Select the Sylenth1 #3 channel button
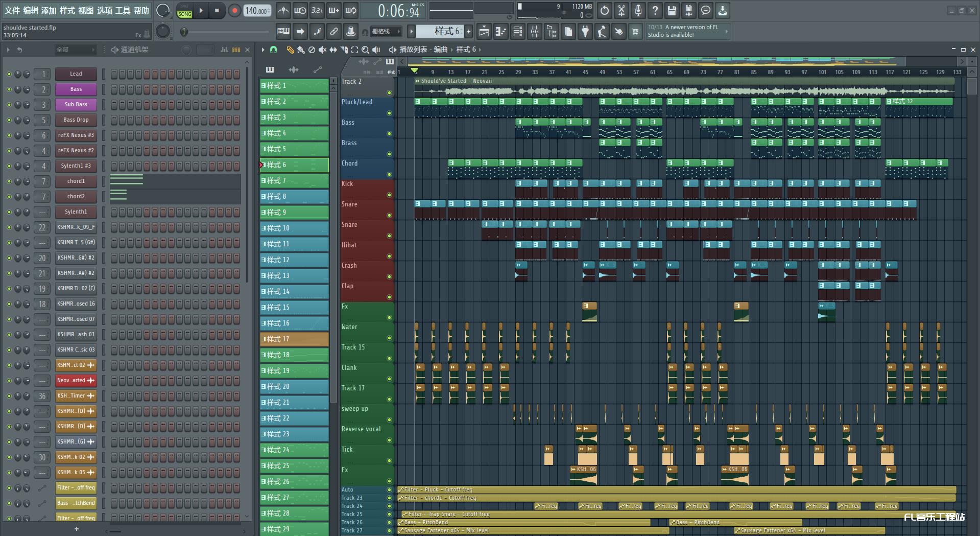This screenshot has width=980, height=536. (x=76, y=166)
